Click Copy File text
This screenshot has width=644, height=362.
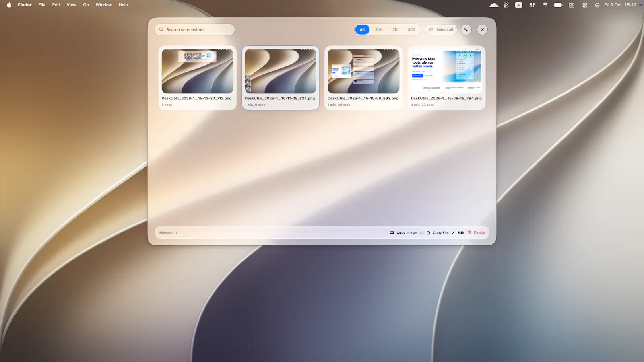point(441,233)
